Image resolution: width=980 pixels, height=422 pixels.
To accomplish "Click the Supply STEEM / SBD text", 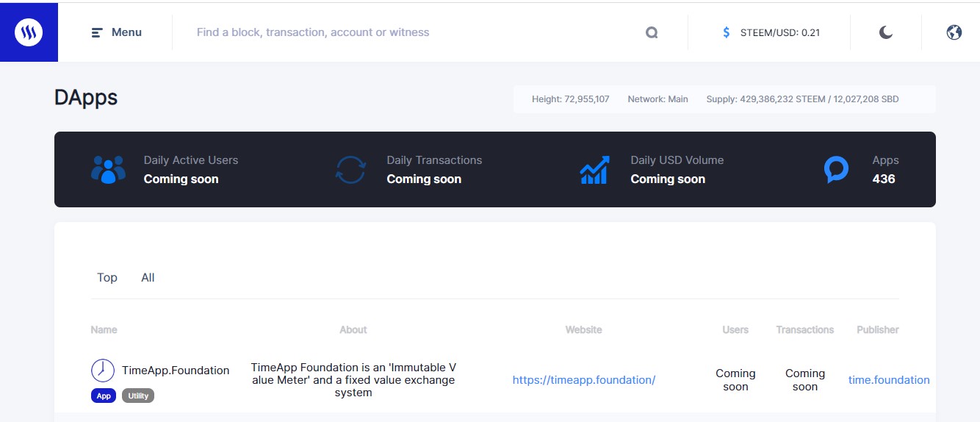I will click(x=802, y=99).
